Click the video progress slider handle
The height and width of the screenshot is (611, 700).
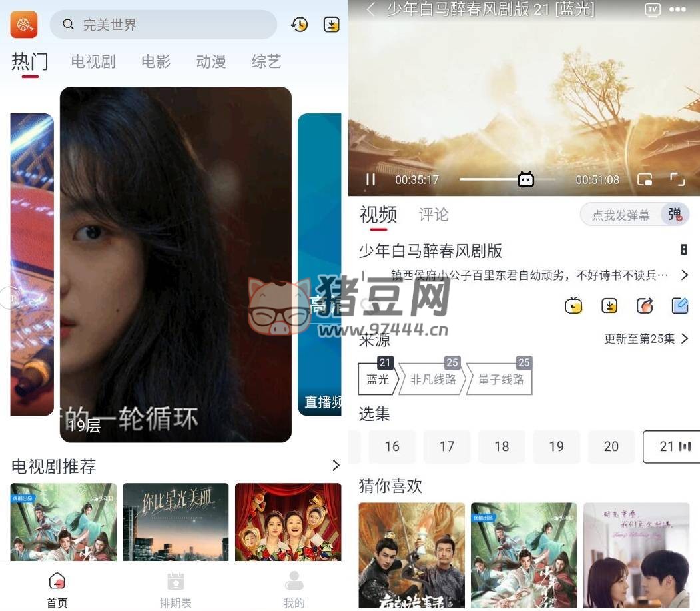(526, 179)
